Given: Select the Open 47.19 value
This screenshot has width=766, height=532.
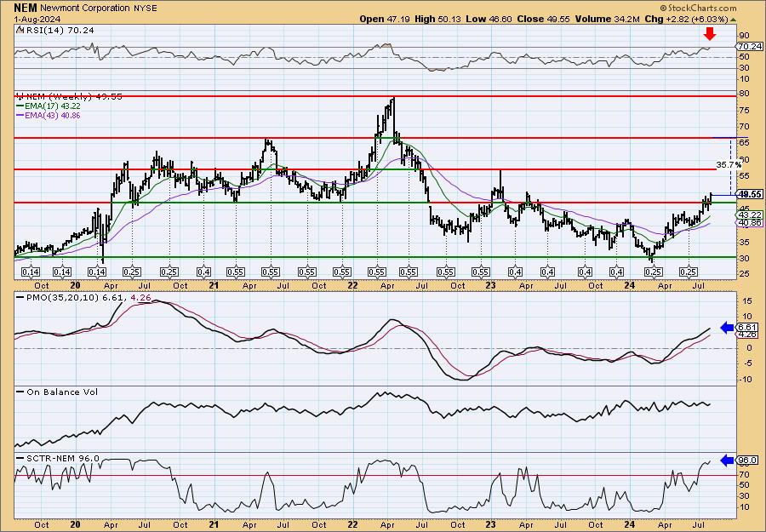Looking at the screenshot, I should click(x=385, y=19).
